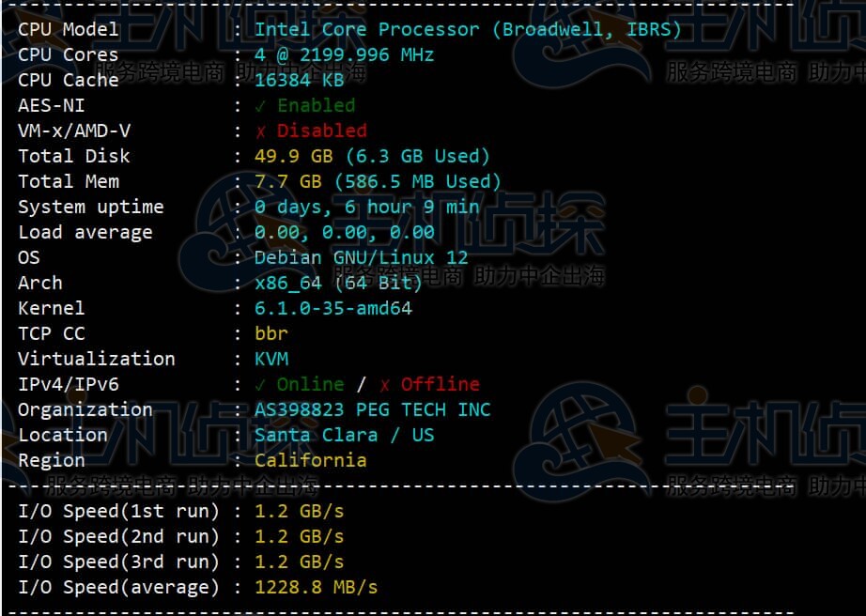Click the AS398823 PEG TECH INC organization
This screenshot has width=866, height=616.
[x=372, y=410]
